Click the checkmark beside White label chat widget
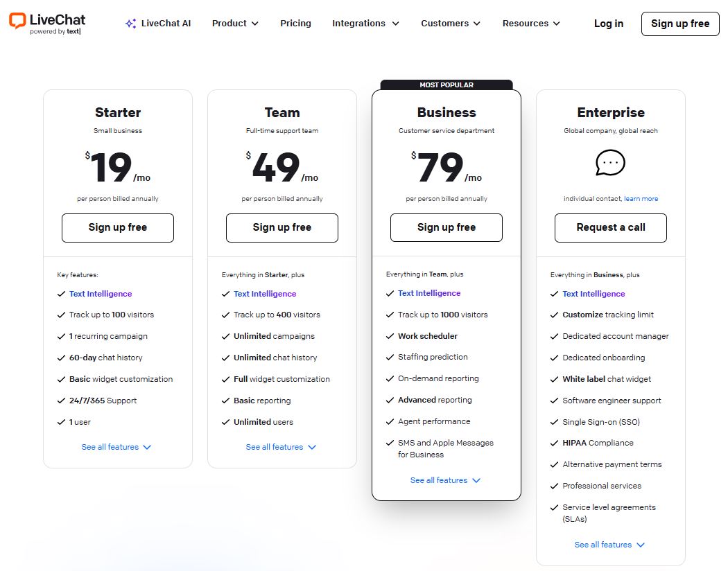The height and width of the screenshot is (571, 728). pos(555,379)
